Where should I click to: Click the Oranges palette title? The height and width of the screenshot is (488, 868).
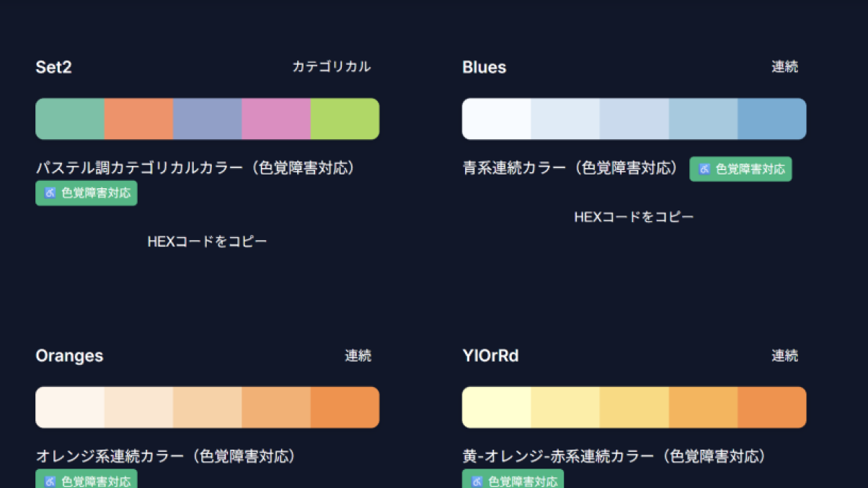coord(69,356)
